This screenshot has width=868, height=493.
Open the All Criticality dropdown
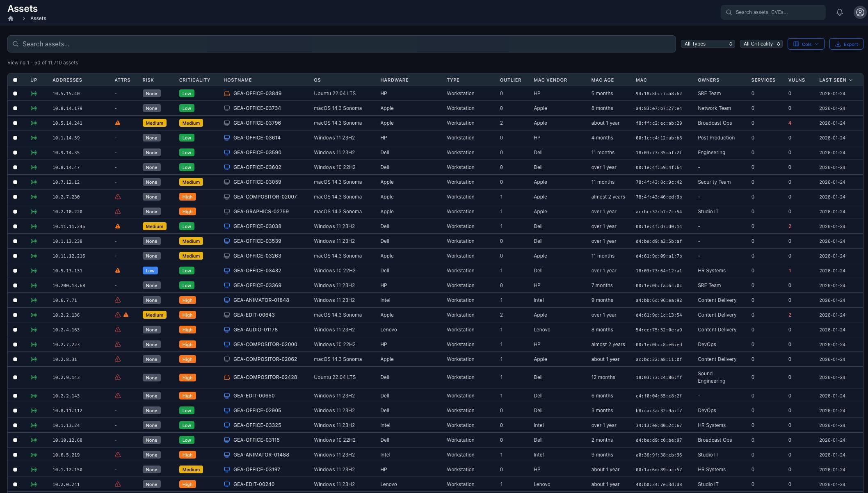coord(761,44)
